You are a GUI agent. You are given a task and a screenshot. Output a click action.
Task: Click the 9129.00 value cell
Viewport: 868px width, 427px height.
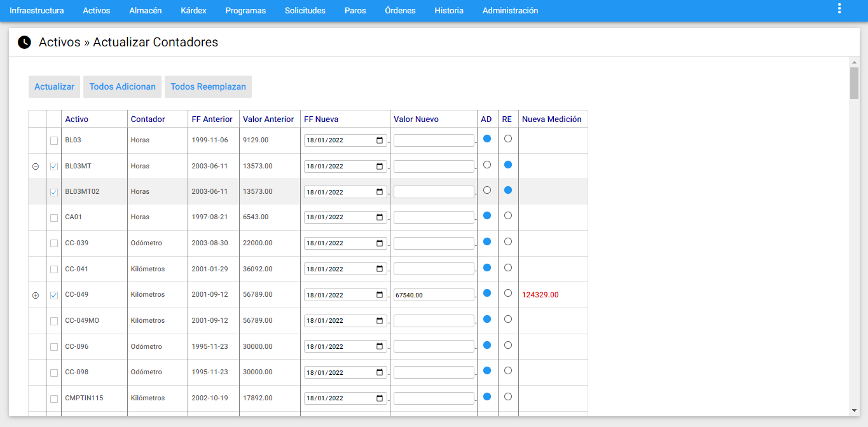coord(256,140)
